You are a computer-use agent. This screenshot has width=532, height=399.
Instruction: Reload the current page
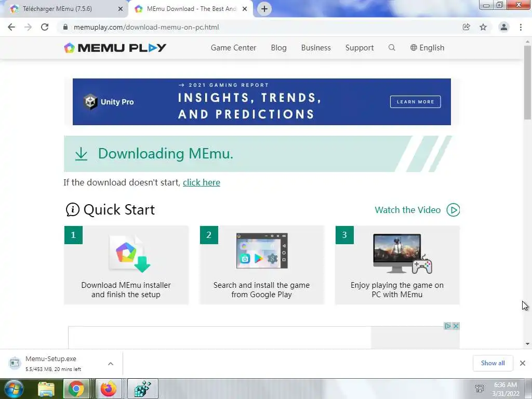45,27
